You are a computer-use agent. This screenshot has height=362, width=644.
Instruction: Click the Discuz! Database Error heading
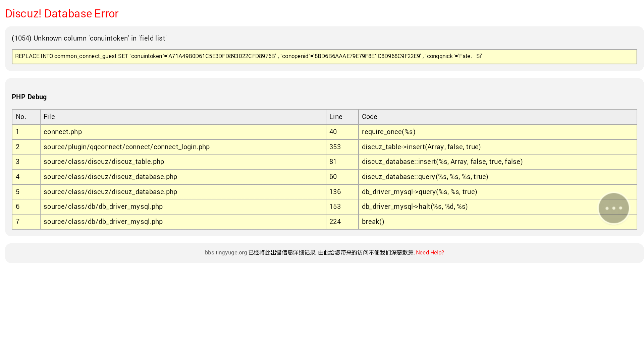pos(62,13)
